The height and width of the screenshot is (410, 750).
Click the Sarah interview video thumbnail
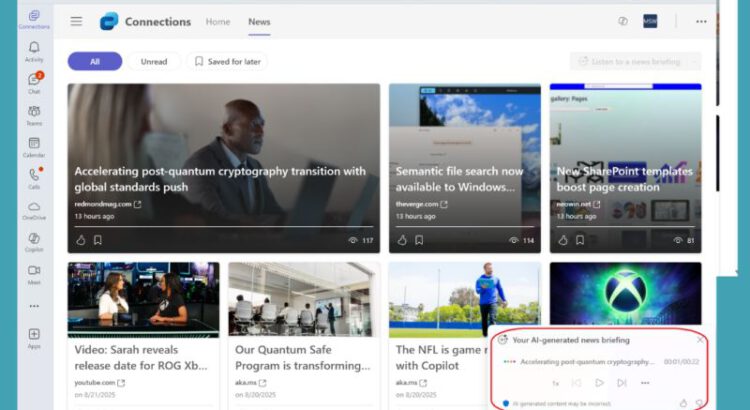[143, 299]
